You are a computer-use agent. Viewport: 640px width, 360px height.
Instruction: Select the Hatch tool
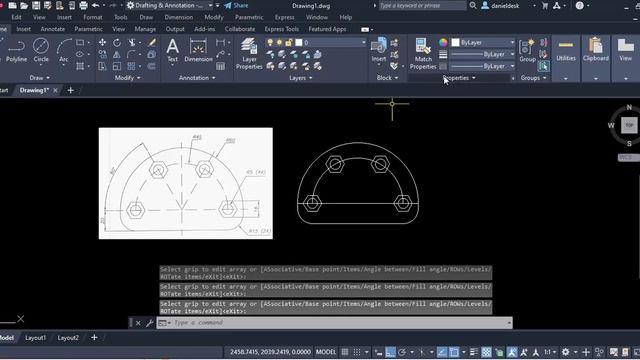[80, 66]
